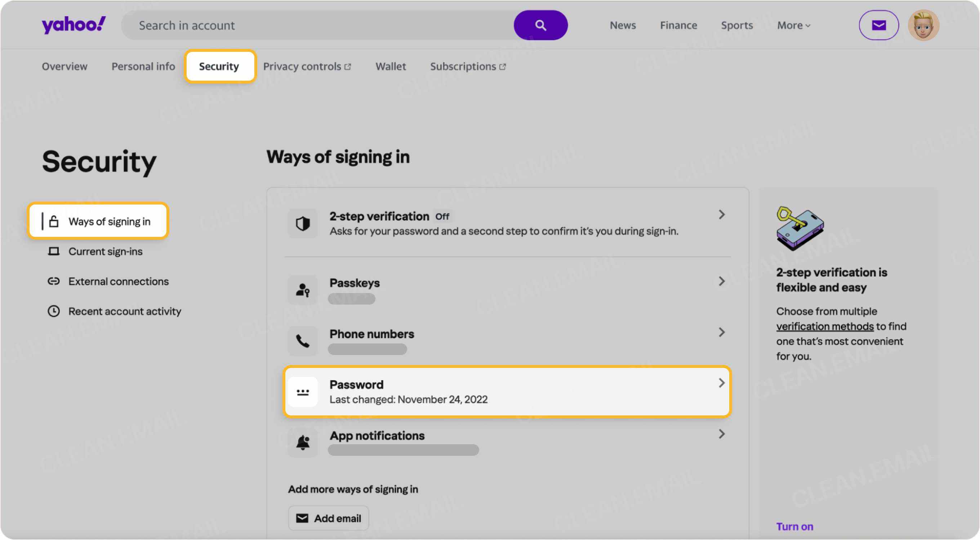Click the Phone numbers title

(372, 334)
